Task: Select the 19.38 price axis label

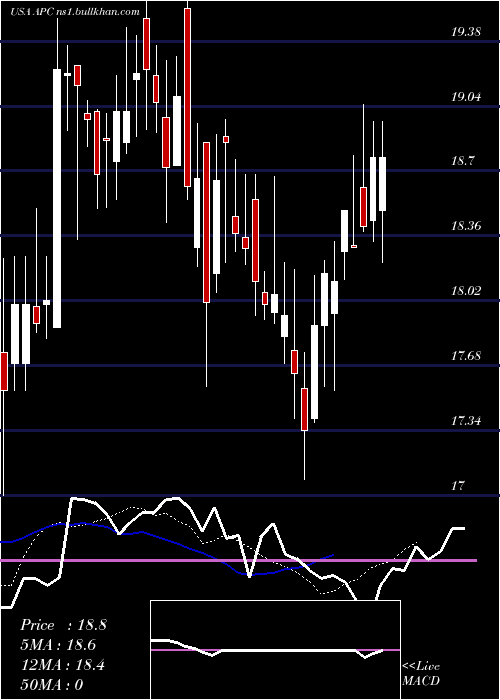Action: pos(466,32)
